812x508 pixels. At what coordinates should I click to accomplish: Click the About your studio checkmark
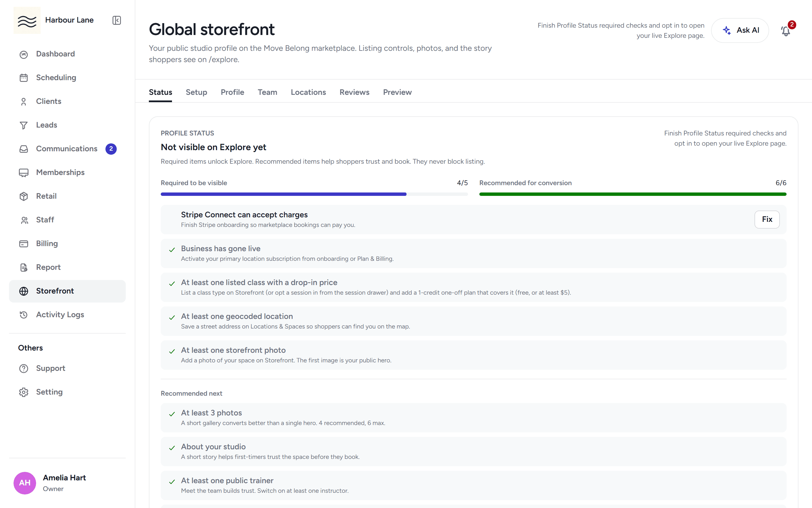pyautogui.click(x=172, y=448)
